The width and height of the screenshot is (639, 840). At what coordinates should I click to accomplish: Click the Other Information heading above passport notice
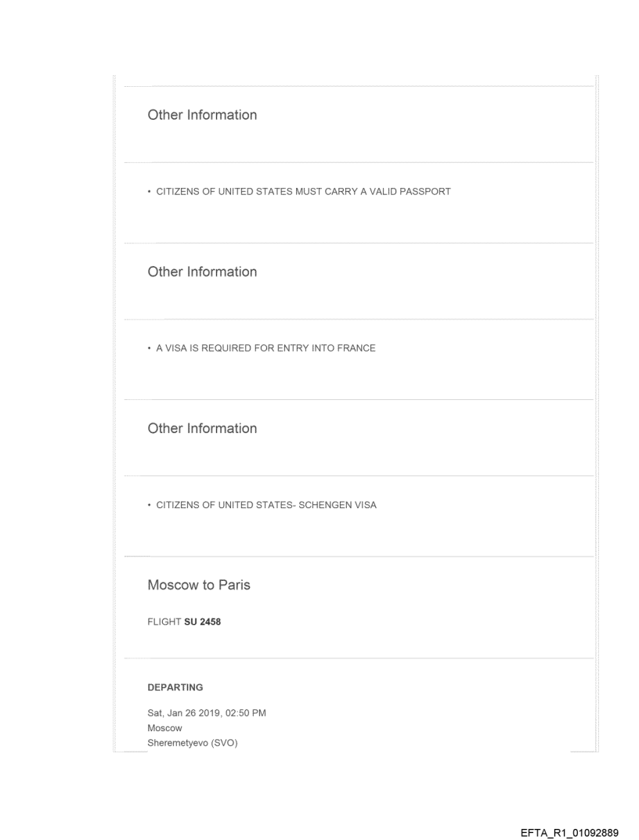[x=202, y=115]
